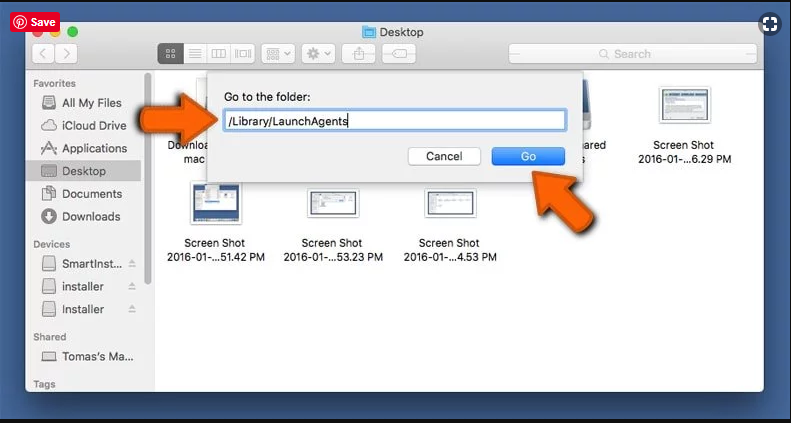Click the Edit Tags toolbar button
The width and height of the screenshot is (791, 423).
399,53
